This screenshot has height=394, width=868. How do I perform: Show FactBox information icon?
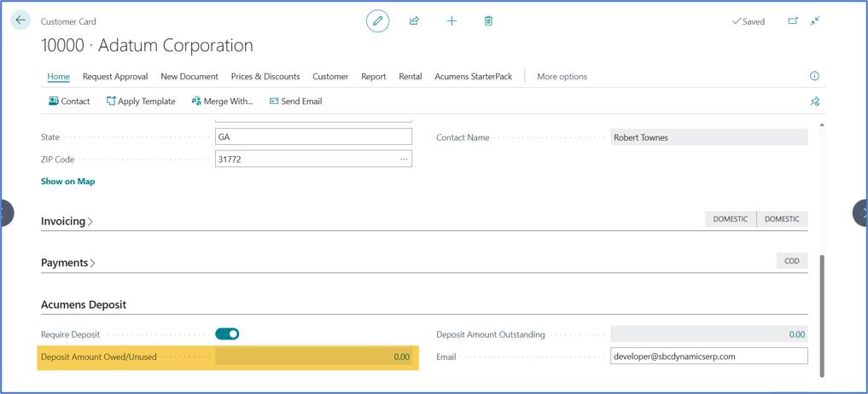click(814, 77)
